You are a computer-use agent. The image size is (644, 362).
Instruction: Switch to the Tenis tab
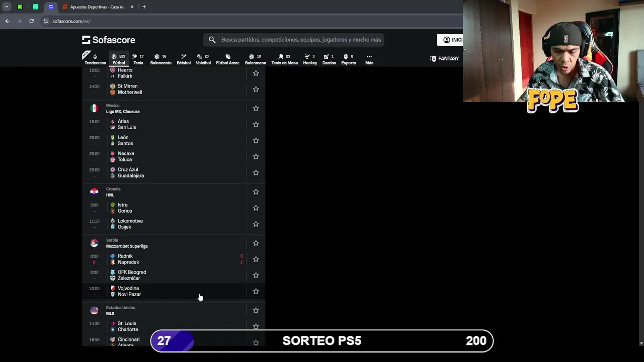138,59
